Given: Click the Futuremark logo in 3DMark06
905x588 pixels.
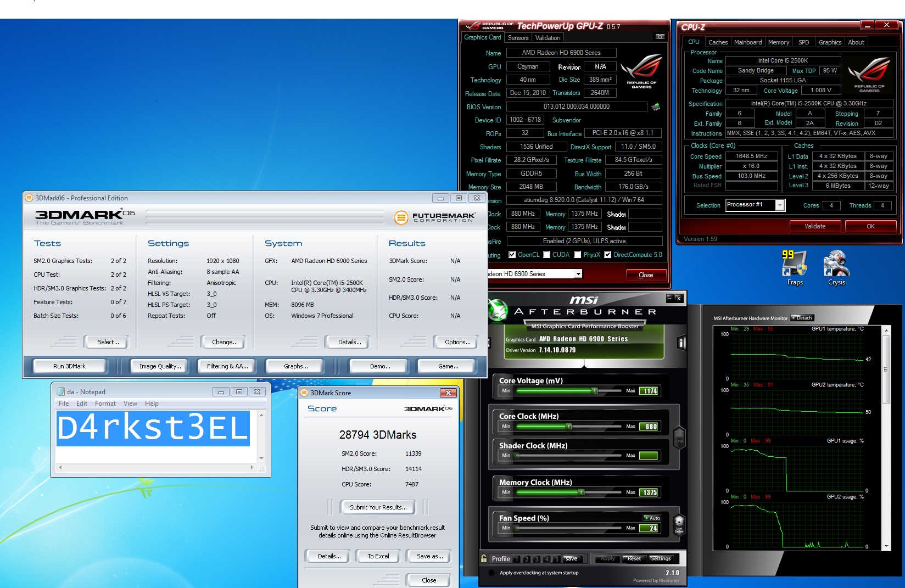Looking at the screenshot, I should [x=434, y=217].
